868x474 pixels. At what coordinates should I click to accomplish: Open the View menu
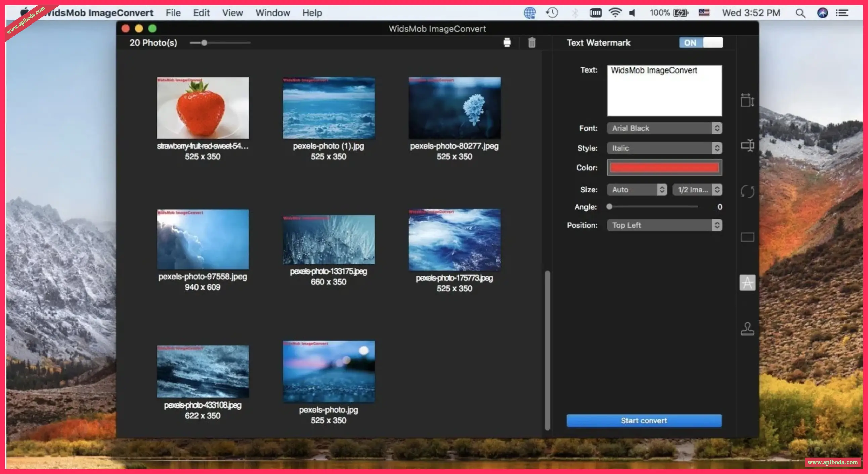(x=232, y=13)
